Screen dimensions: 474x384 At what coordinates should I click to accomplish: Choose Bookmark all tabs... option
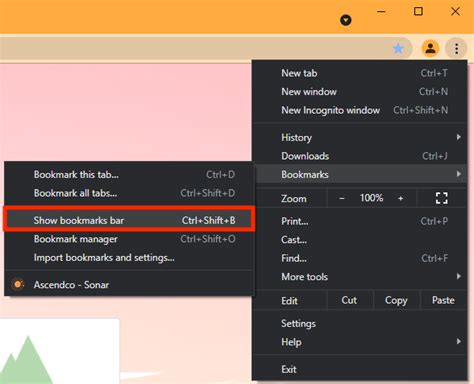point(129,193)
